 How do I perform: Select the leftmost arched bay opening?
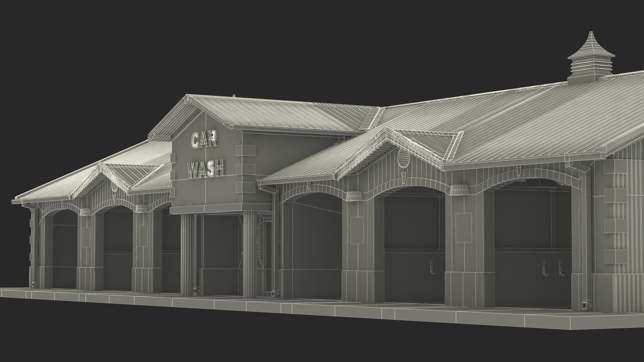tap(64, 248)
